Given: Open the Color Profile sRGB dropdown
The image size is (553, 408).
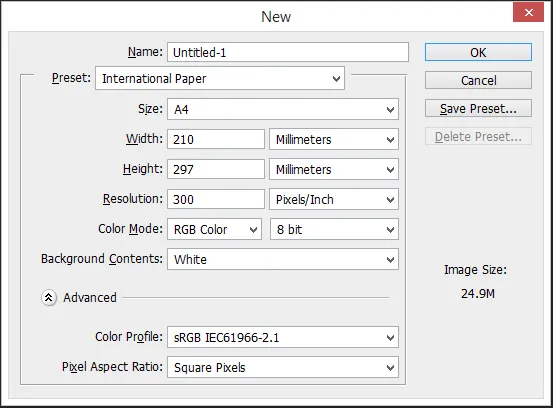Looking at the screenshot, I should [283, 337].
